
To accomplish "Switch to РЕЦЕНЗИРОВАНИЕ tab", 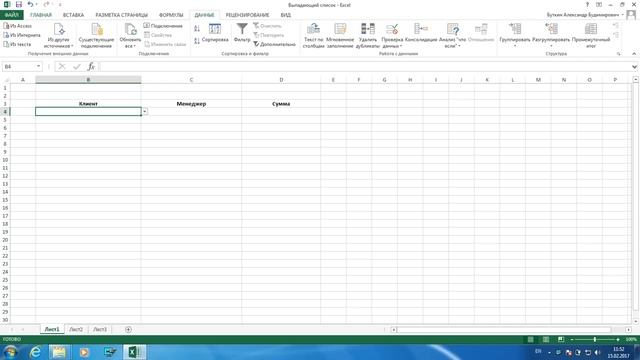I will coord(247,15).
